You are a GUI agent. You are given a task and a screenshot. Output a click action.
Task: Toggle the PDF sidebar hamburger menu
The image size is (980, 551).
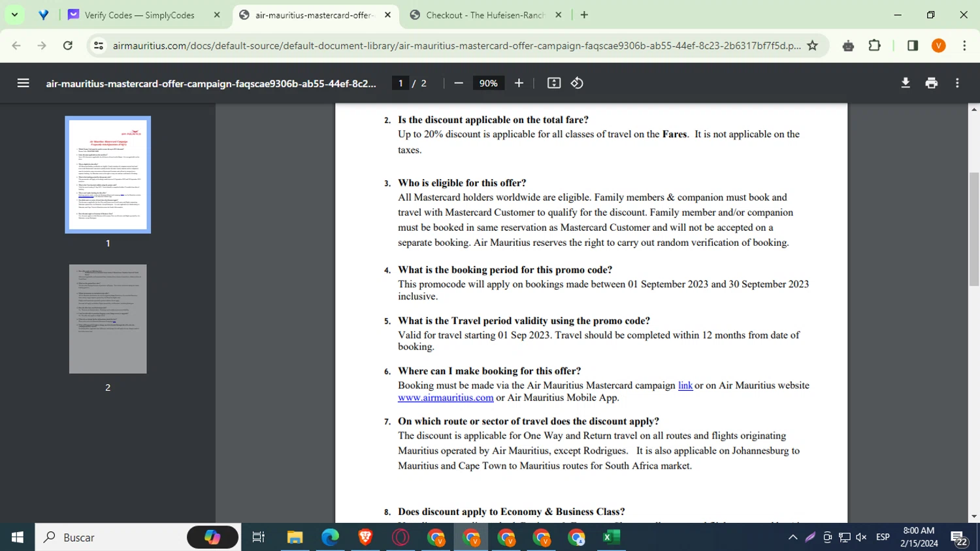coord(23,83)
